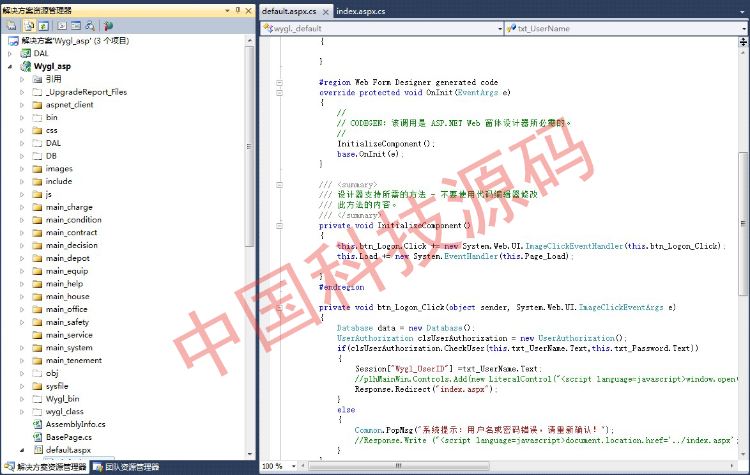
Task: Click the code editor vertical scrollbar thumb
Action: (743, 223)
